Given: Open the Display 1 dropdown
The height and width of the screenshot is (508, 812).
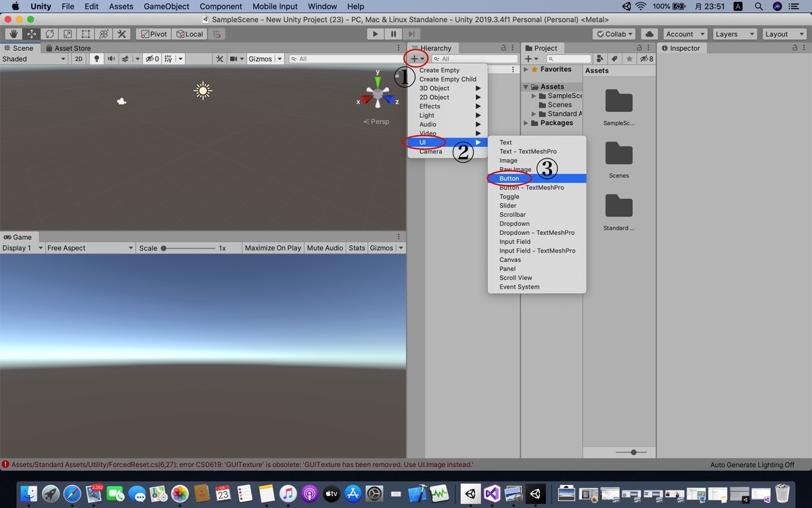Looking at the screenshot, I should 22,248.
